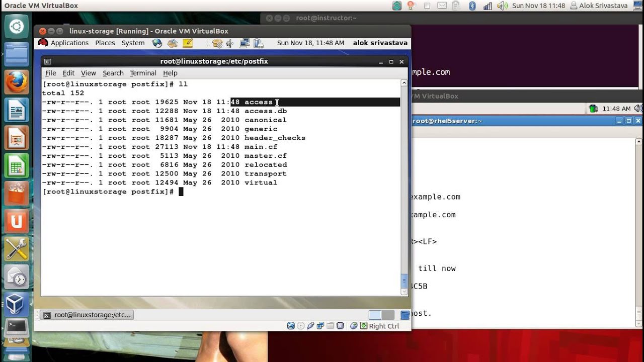Open Ubuntu Dash home launcher
The height and width of the screenshot is (362, 644).
coord(16,26)
